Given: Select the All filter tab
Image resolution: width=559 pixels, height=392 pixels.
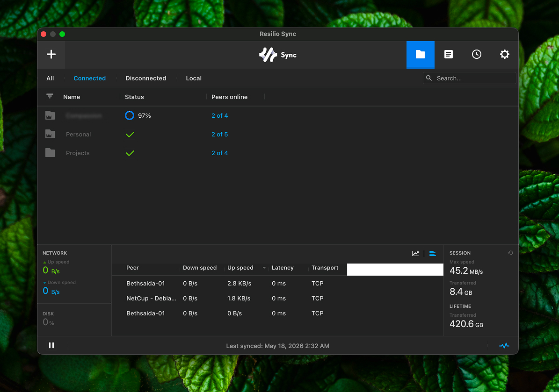Looking at the screenshot, I should pyautogui.click(x=50, y=78).
